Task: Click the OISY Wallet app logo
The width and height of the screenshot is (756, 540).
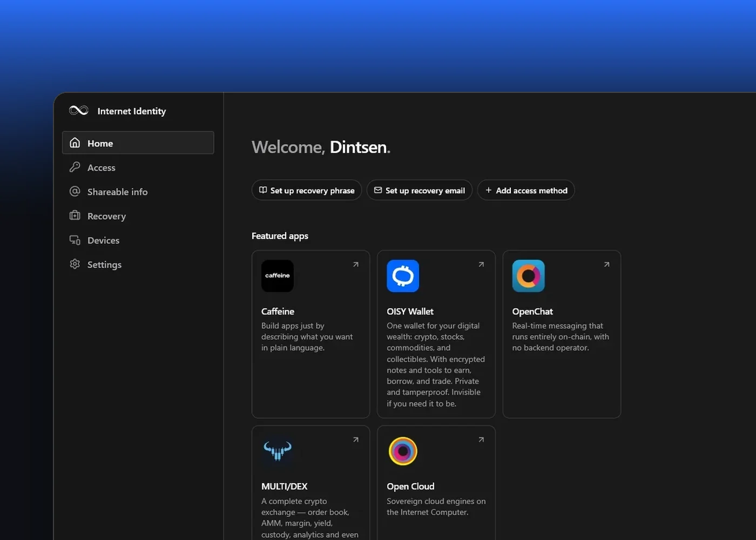Action: coord(403,276)
